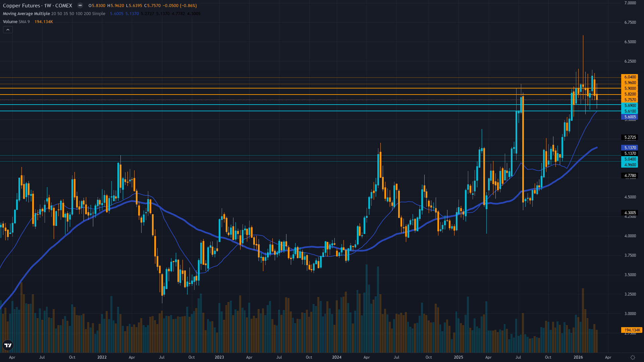The width and height of the screenshot is (644, 362).
Task: Select the 5.9600 orange price label
Action: pos(630,83)
